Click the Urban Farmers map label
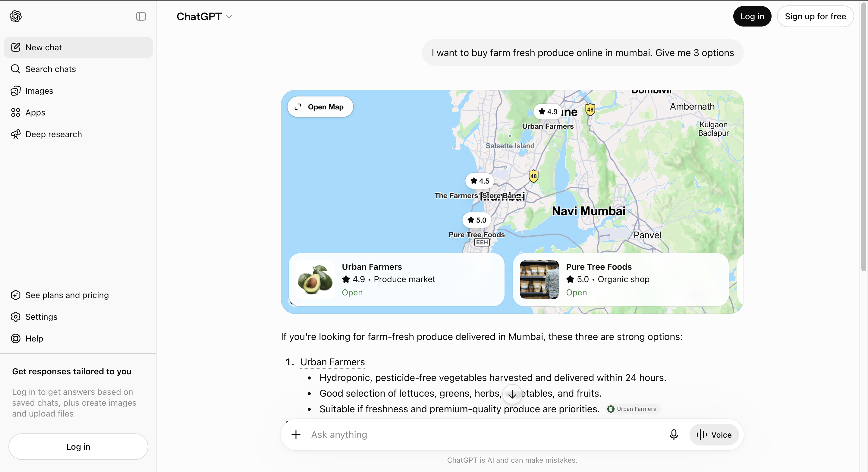 coord(548,126)
